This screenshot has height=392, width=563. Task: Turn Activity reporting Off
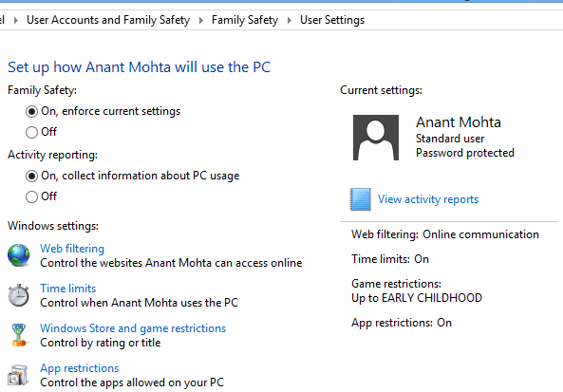click(x=31, y=196)
